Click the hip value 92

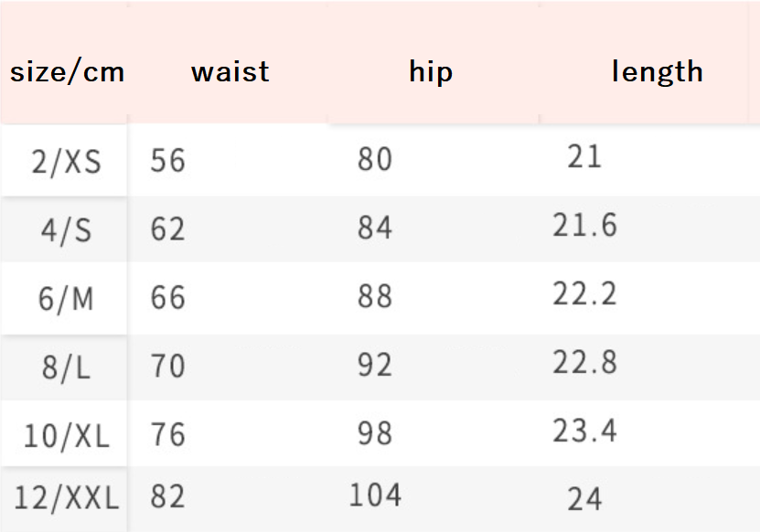click(x=375, y=365)
